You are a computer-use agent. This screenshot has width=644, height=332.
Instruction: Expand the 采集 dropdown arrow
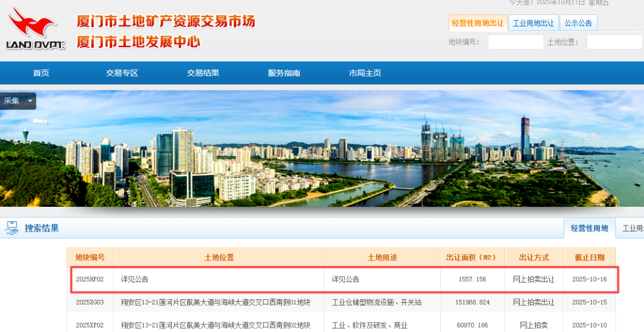[29, 101]
